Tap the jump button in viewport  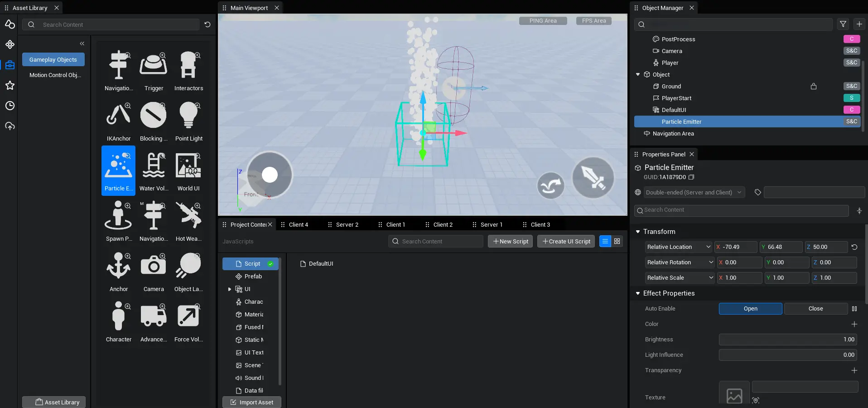click(x=550, y=185)
